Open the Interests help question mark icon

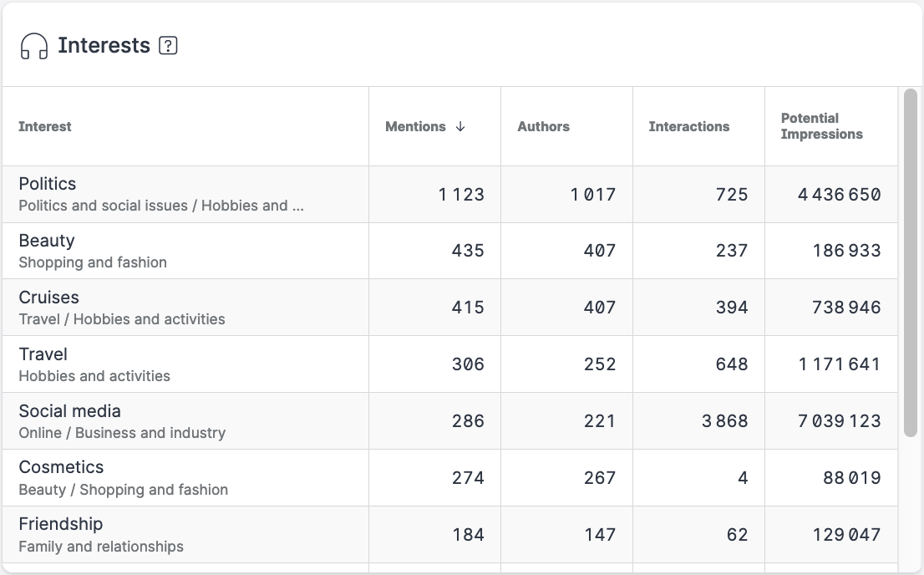(x=168, y=46)
